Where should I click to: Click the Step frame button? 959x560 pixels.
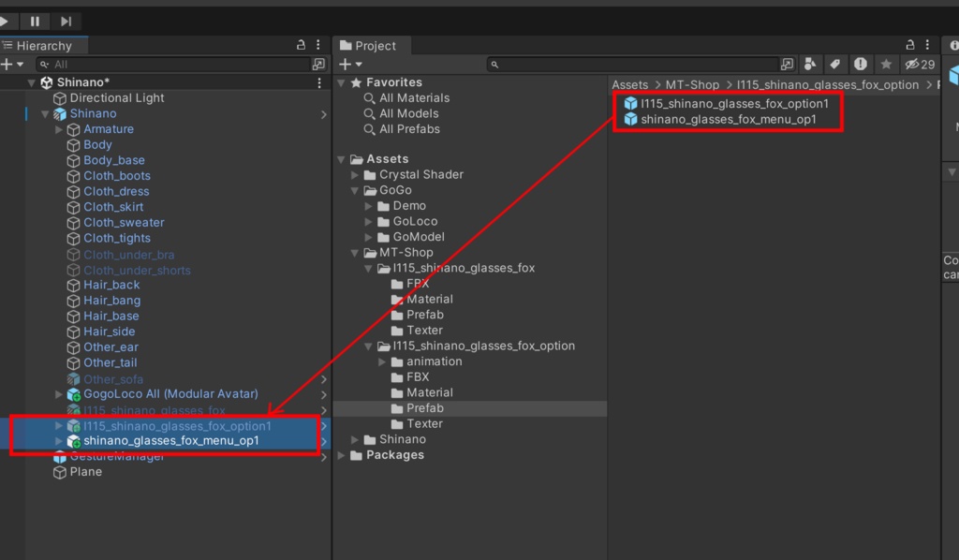tap(66, 22)
